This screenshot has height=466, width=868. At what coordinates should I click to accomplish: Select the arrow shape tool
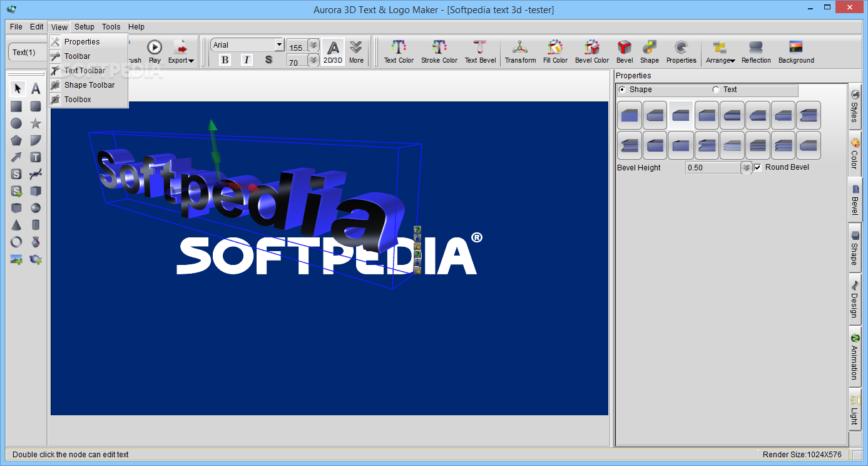tap(17, 157)
